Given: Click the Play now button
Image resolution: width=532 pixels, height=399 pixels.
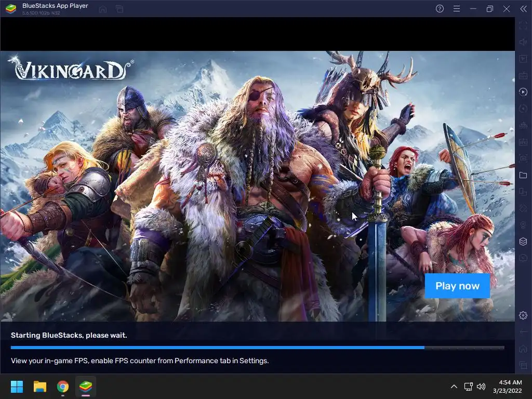Looking at the screenshot, I should [x=457, y=286].
